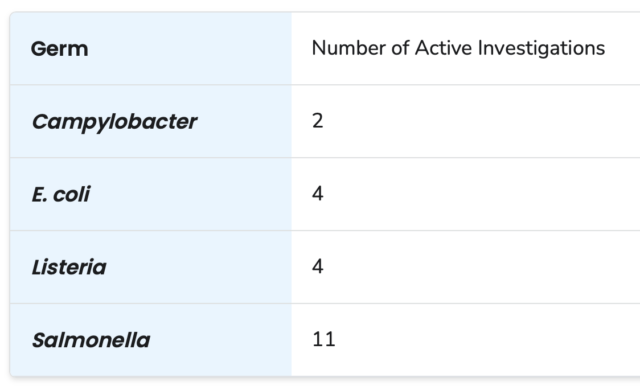This screenshot has width=640, height=386.
Task: Click the capital S in Salmonella
Action: [x=39, y=340]
